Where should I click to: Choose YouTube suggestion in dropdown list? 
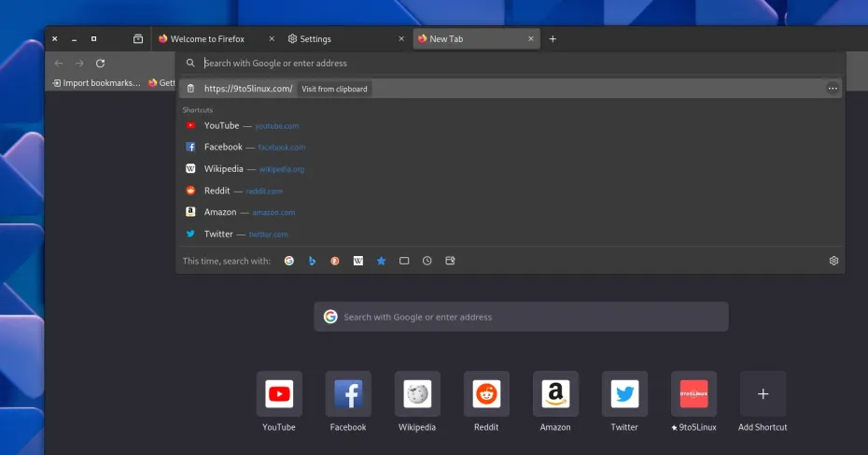510,126
